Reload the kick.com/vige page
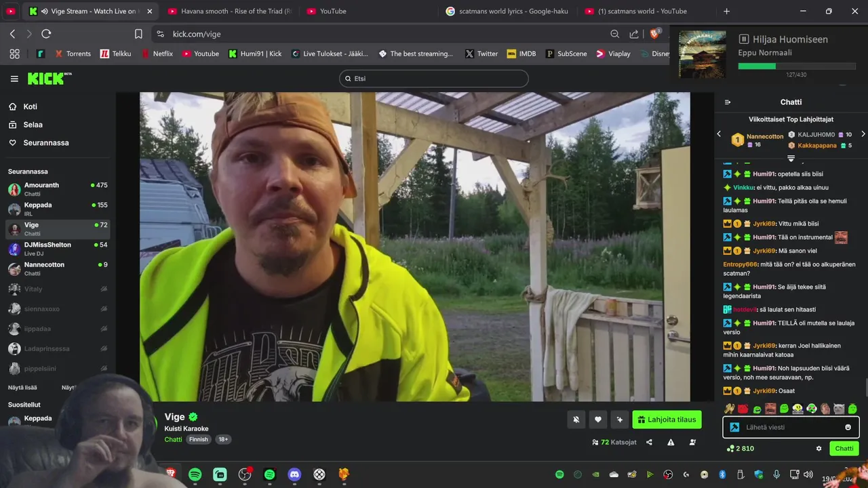This screenshot has height=488, width=868. pos(46,34)
